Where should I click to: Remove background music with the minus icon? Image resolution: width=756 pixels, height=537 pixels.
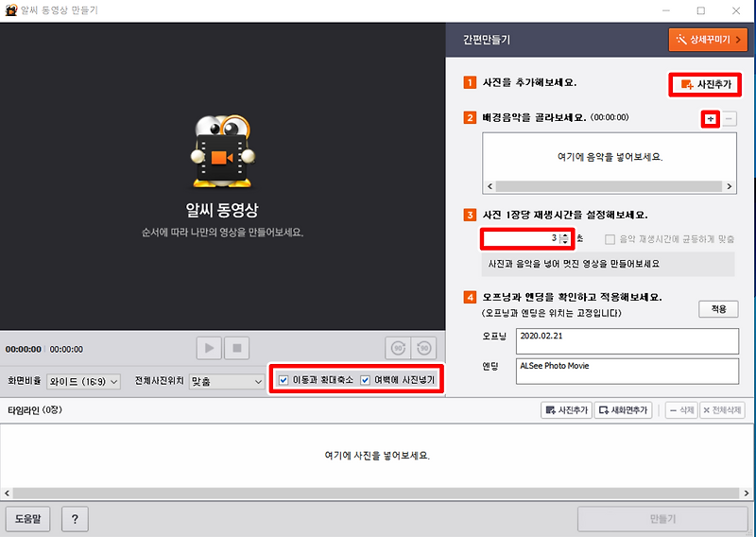729,119
